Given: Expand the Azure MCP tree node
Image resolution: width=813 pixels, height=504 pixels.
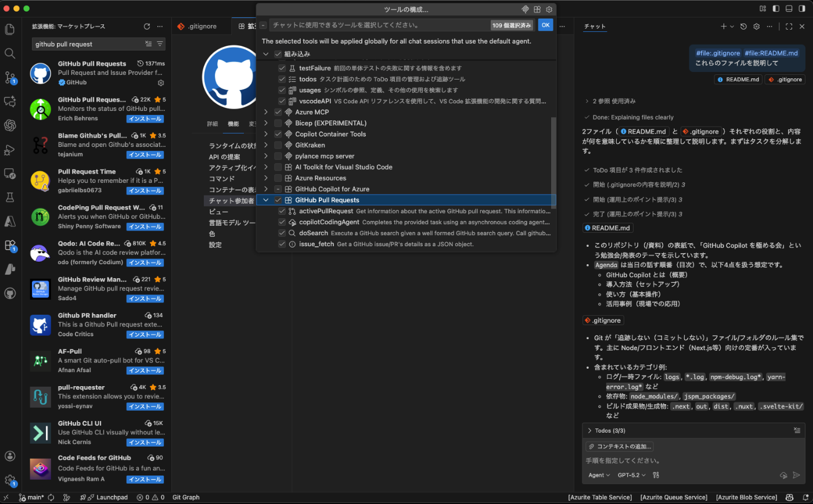Looking at the screenshot, I should [x=266, y=112].
